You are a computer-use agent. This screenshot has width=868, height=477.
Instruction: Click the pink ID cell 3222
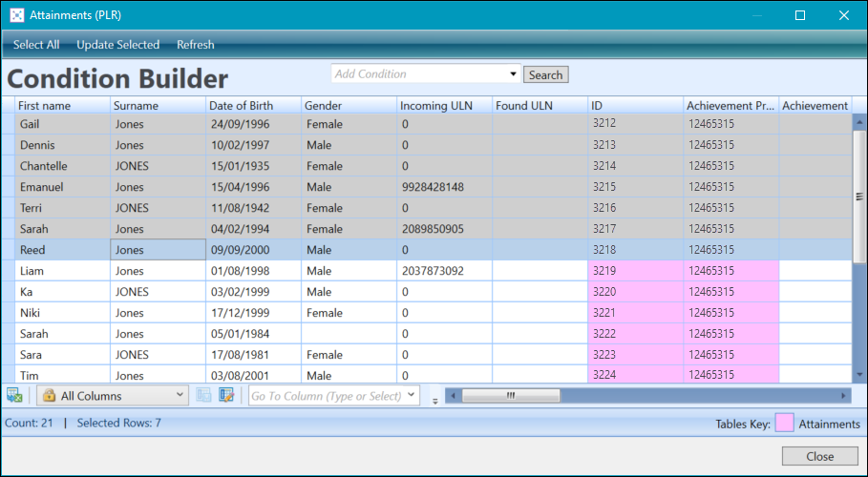636,334
